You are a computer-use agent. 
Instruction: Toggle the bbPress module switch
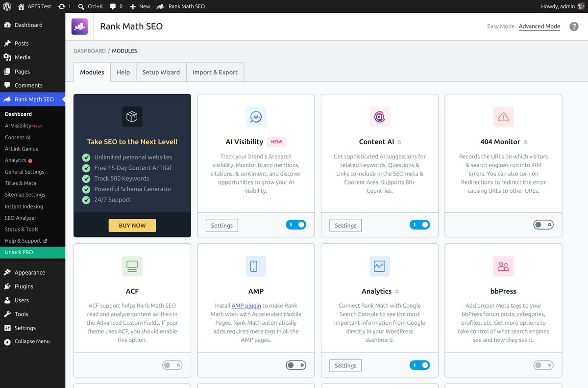point(543,365)
